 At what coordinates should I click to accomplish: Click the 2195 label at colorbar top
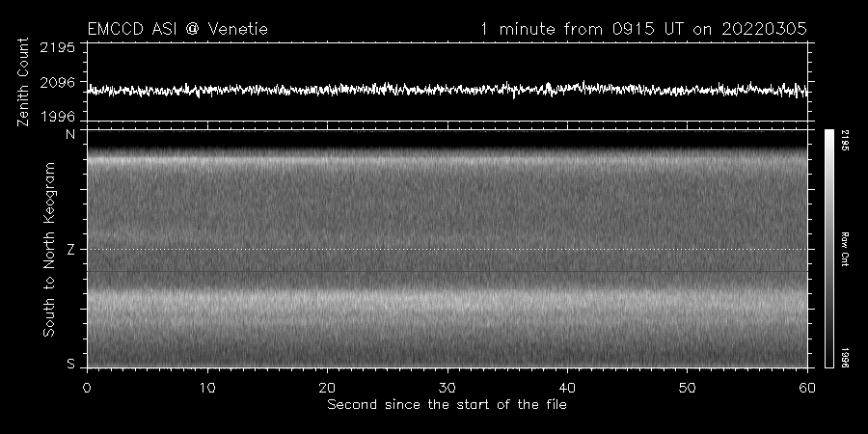pyautogui.click(x=844, y=140)
